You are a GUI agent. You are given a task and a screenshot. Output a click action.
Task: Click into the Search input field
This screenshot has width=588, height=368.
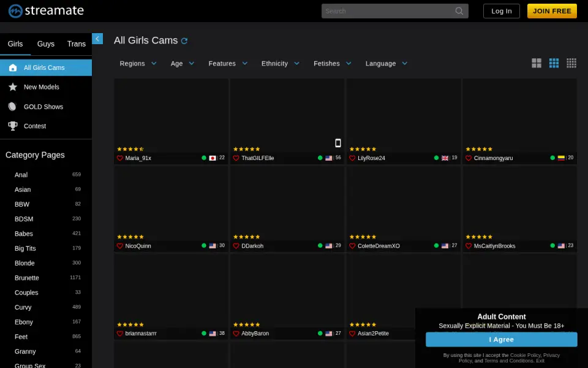pyautogui.click(x=388, y=11)
